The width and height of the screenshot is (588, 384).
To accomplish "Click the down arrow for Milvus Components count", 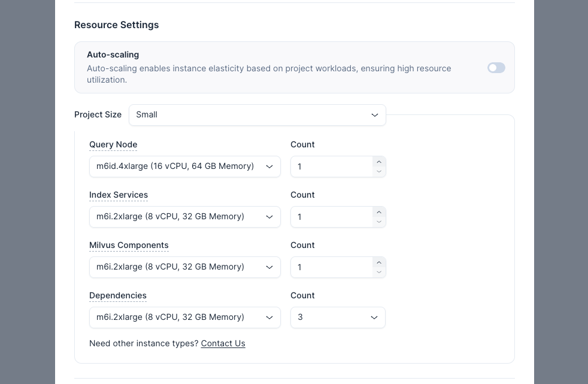I will 378,272.
